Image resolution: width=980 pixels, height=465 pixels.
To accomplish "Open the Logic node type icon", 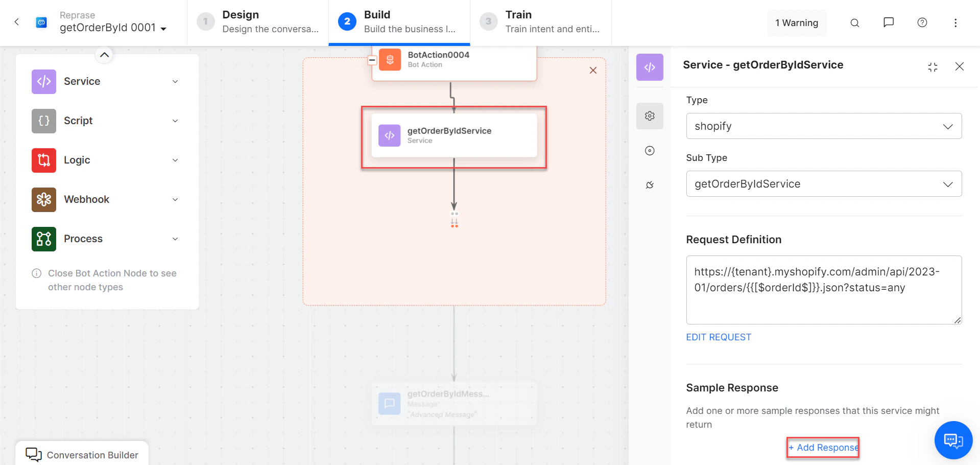I will [43, 160].
